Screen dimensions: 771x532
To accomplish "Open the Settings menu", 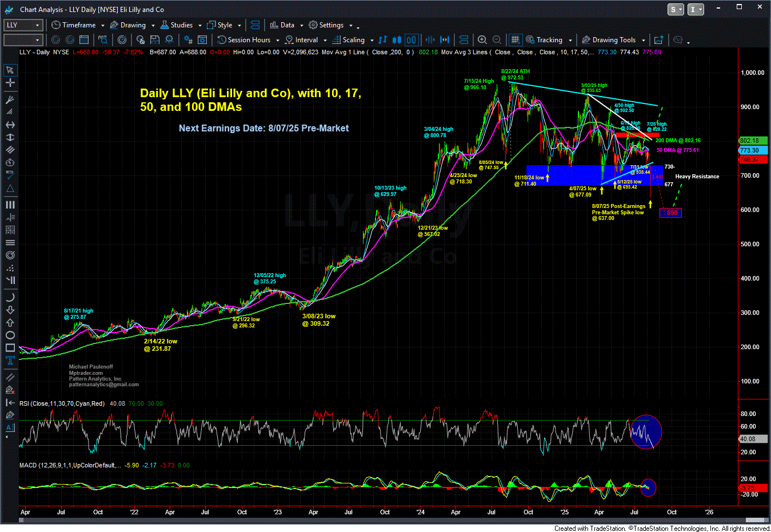I will pyautogui.click(x=326, y=25).
